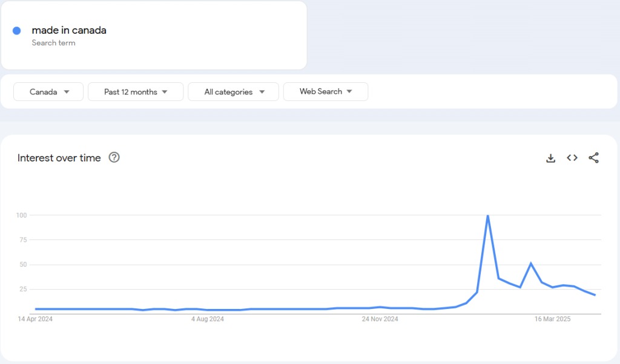Open the embed code icon
Screen dimensions: 620x364
coord(572,158)
